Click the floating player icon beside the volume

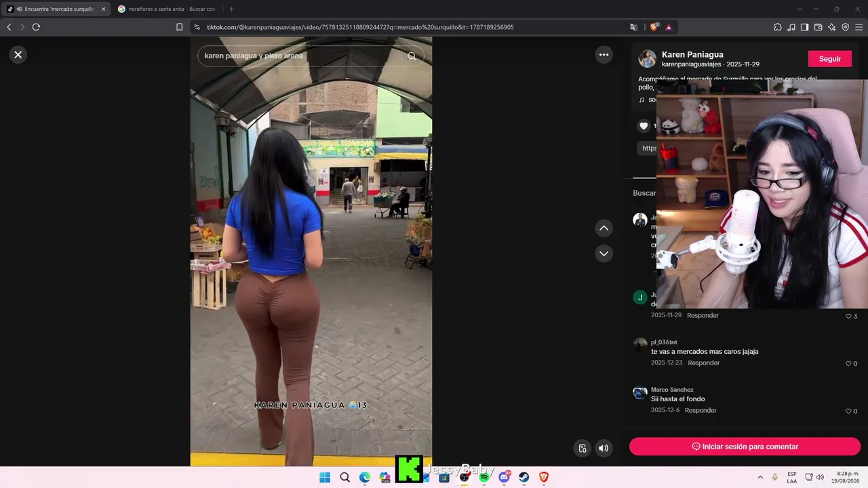(583, 448)
